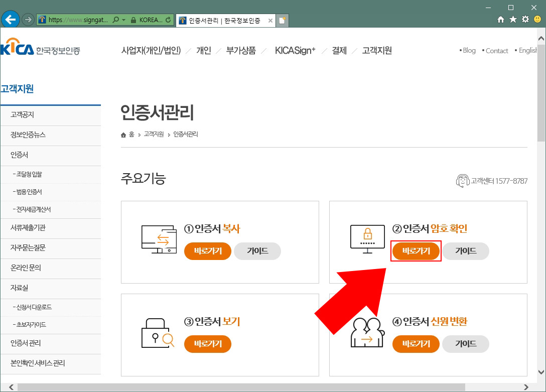The image size is (546, 392).
Task: Click the 가이드 button for 인증서 복사
Action: tap(257, 251)
